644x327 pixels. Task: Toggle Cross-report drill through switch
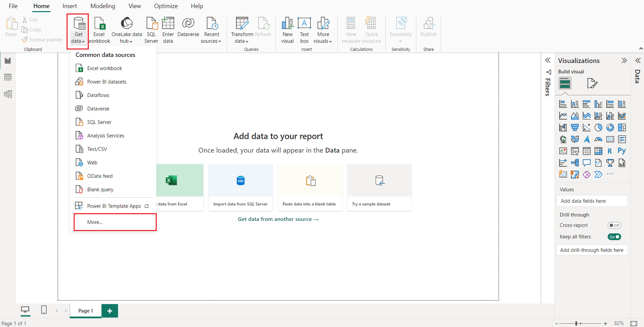pos(614,225)
